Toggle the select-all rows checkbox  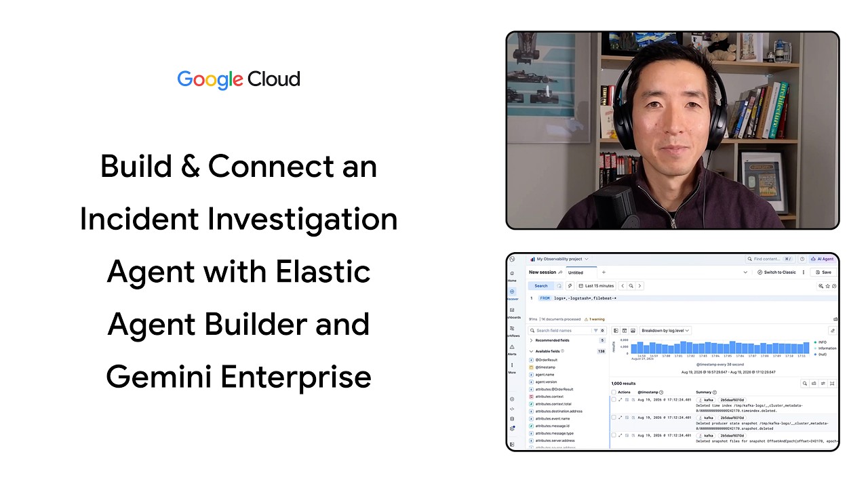point(614,392)
